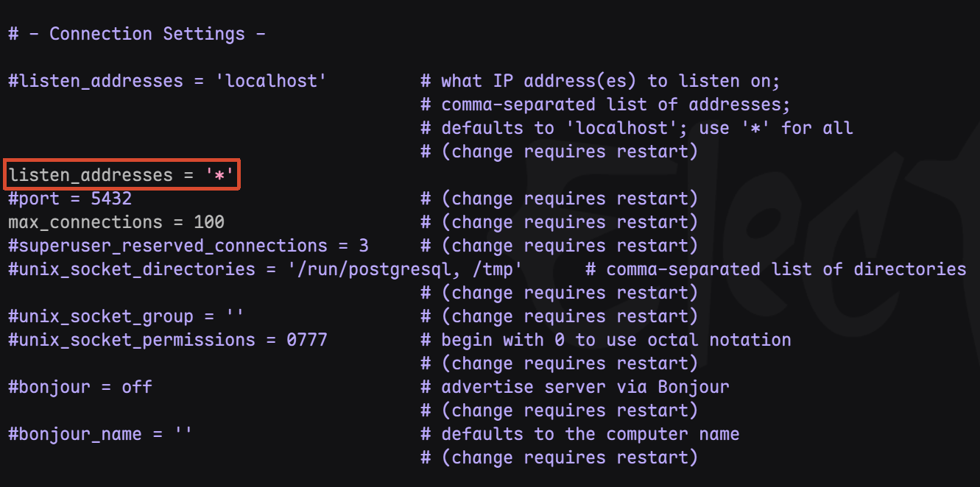The image size is (980, 487).
Task: Place cursor on commented listen_addresses 'localhost' line
Action: (167, 81)
